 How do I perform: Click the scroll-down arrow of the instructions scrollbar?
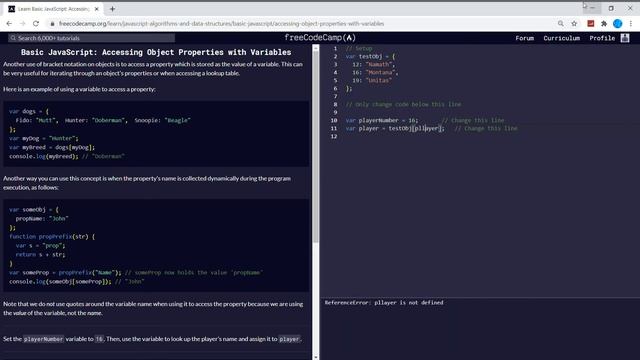pos(316,357)
